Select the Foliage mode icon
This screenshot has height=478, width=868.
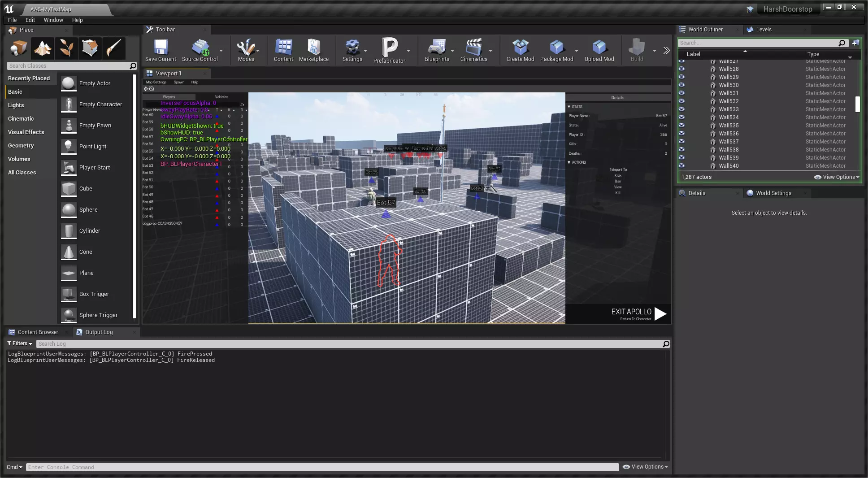click(x=66, y=48)
